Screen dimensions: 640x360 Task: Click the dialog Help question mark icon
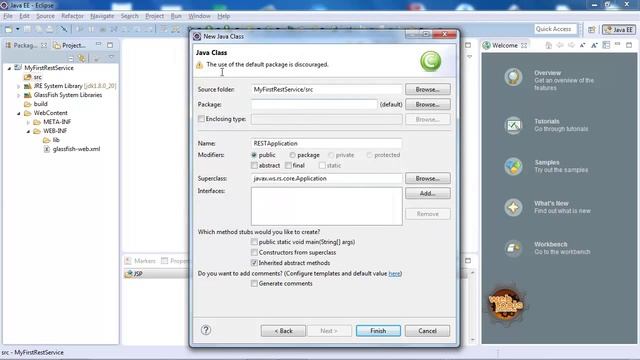click(x=206, y=330)
